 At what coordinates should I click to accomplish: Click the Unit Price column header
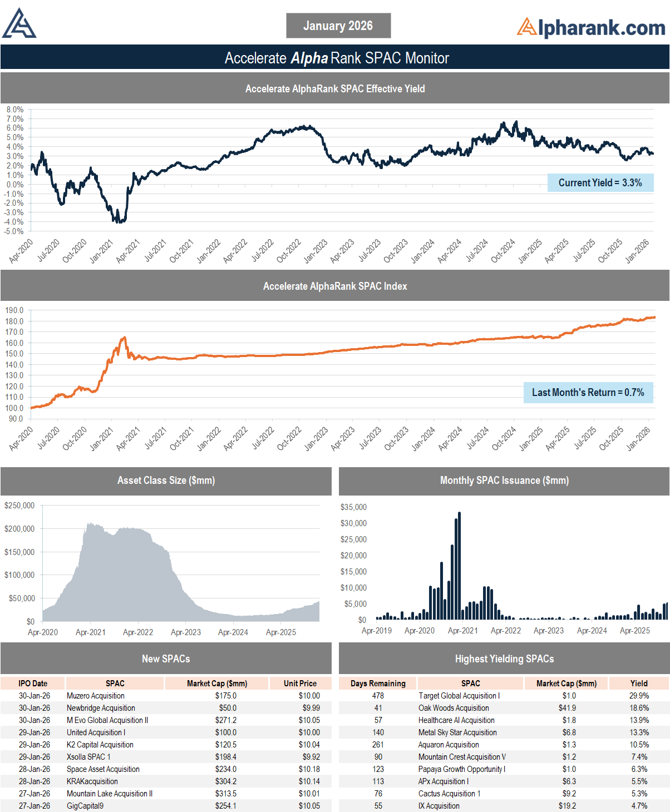(300, 684)
